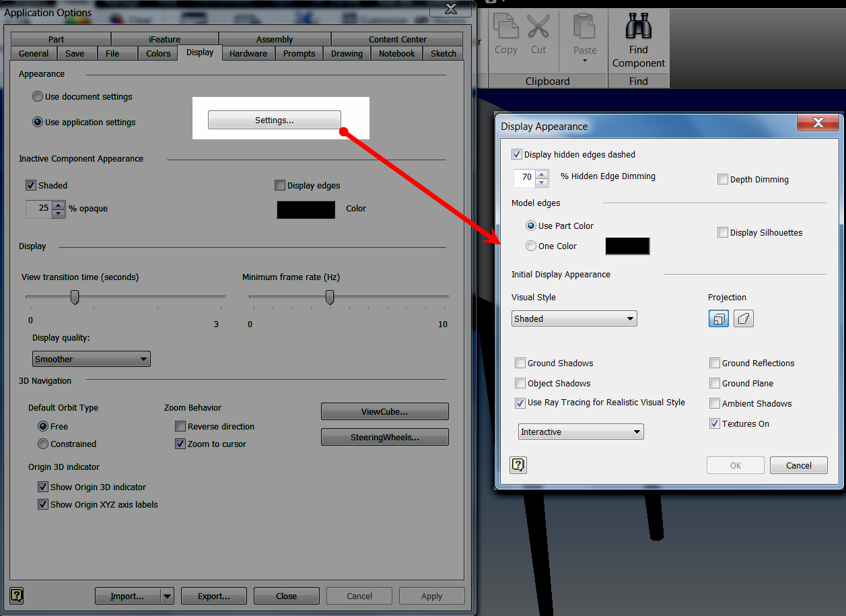The image size is (846, 616).
Task: Switch to the Perspective projection icon
Action: coord(743,318)
